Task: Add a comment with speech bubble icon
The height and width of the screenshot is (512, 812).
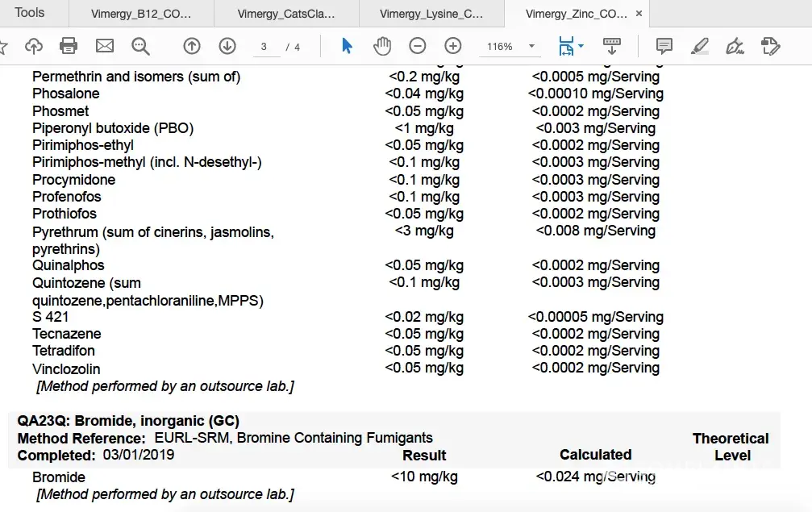Action: 664,46
